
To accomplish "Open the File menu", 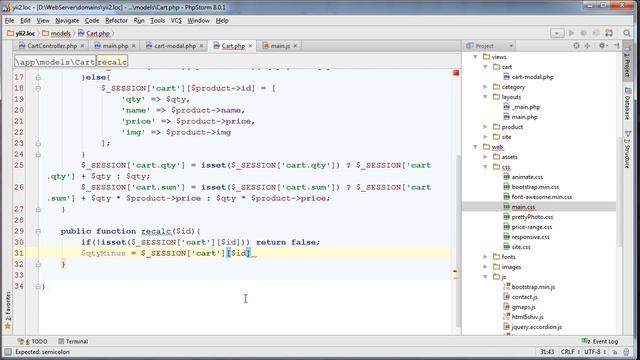I will [x=9, y=20].
